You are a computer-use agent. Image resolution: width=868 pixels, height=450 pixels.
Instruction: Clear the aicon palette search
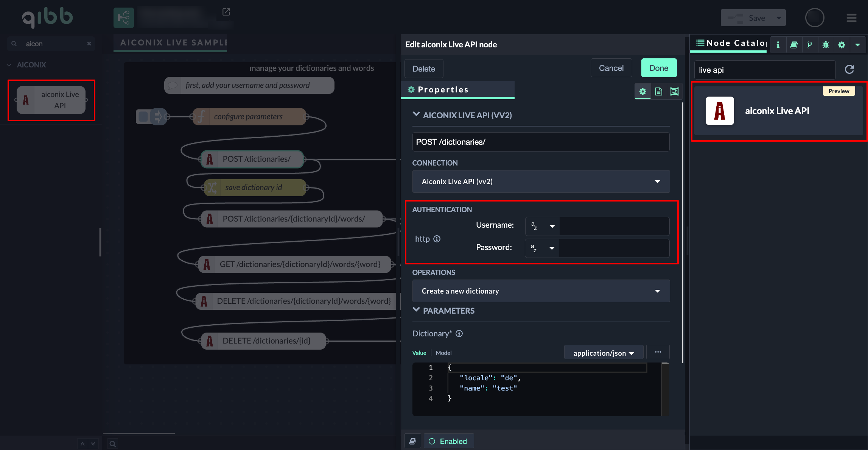tap(89, 44)
